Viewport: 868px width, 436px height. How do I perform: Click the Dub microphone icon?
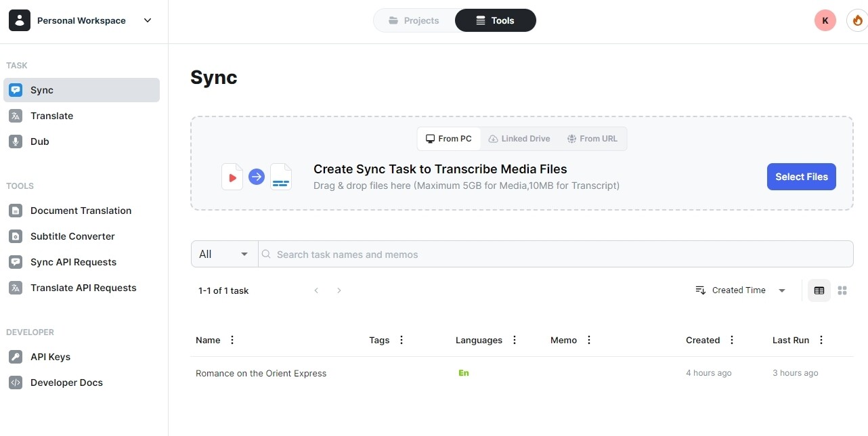tap(16, 141)
